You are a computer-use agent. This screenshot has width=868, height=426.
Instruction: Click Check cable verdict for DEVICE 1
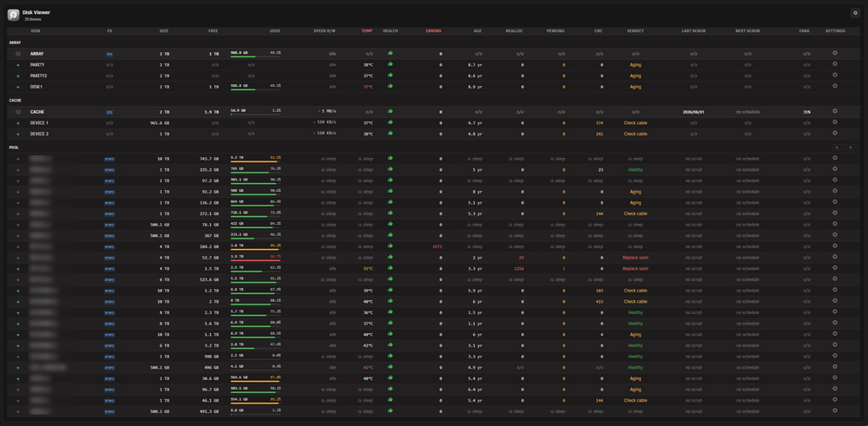(635, 123)
